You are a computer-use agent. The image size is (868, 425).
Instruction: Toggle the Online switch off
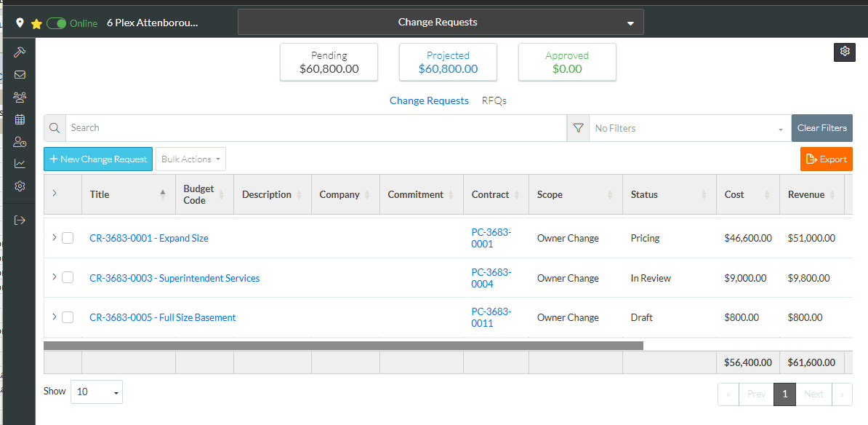coord(57,23)
